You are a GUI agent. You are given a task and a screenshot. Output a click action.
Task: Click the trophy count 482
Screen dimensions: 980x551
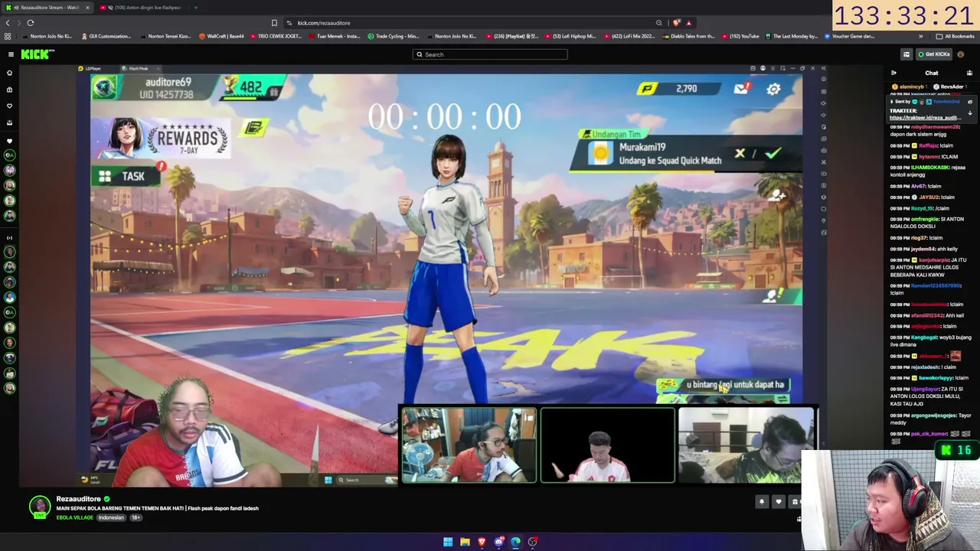point(250,88)
